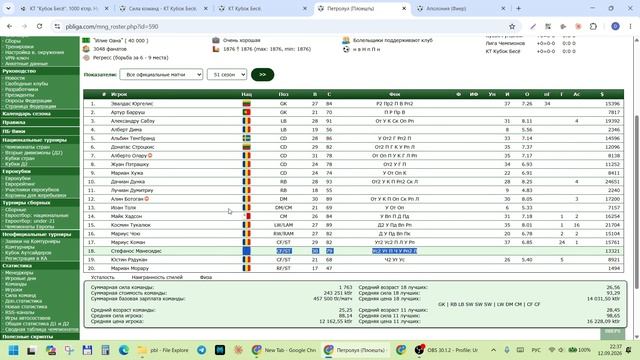
Task: Bookmark the page with the star icon
Action: point(512,27)
